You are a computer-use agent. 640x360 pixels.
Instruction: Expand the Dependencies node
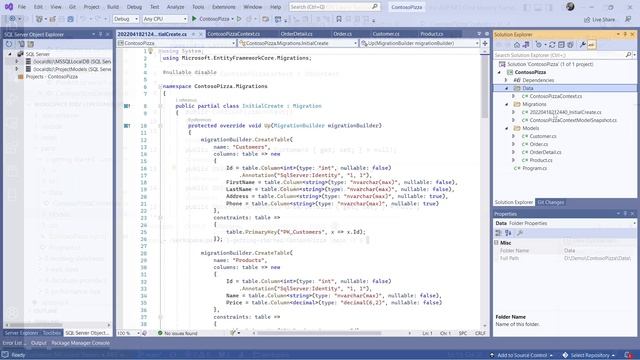[506, 80]
